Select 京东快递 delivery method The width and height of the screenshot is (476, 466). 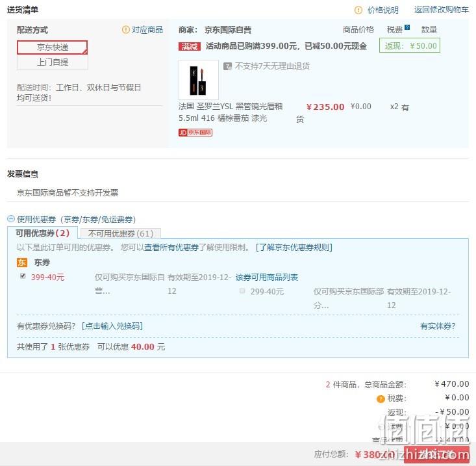(53, 47)
